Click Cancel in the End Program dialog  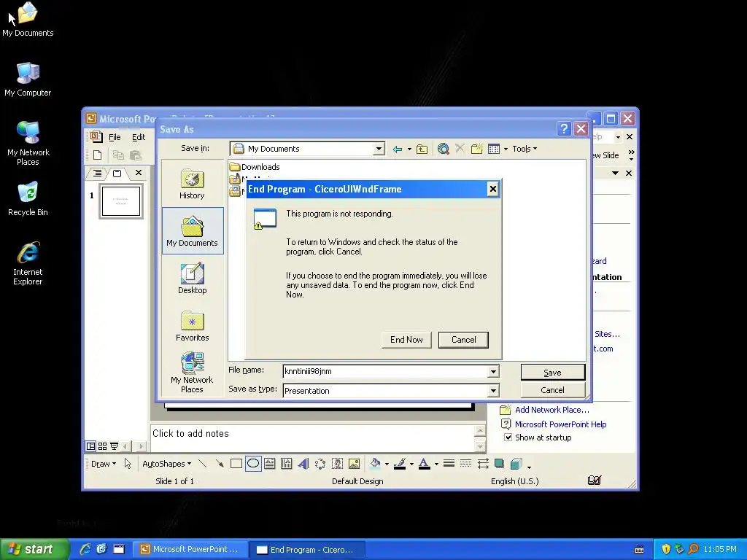pyautogui.click(x=463, y=340)
